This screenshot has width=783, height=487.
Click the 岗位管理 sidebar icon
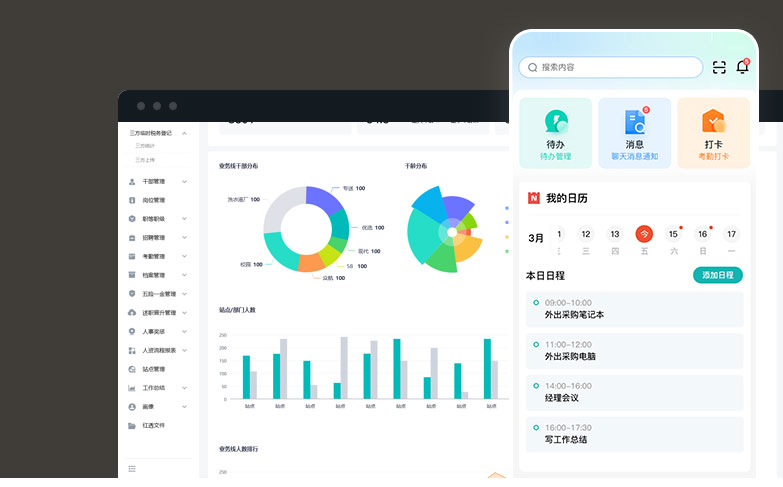[132, 200]
